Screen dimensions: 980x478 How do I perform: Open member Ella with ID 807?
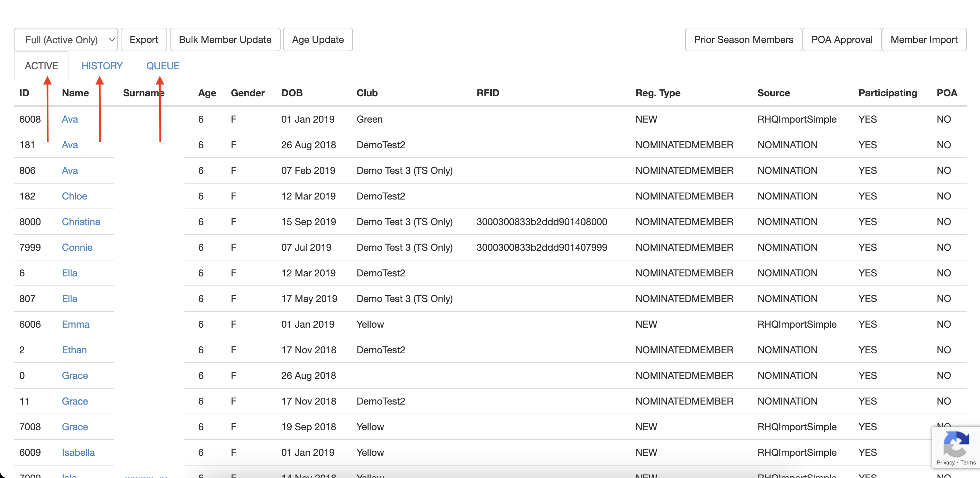pos(70,299)
